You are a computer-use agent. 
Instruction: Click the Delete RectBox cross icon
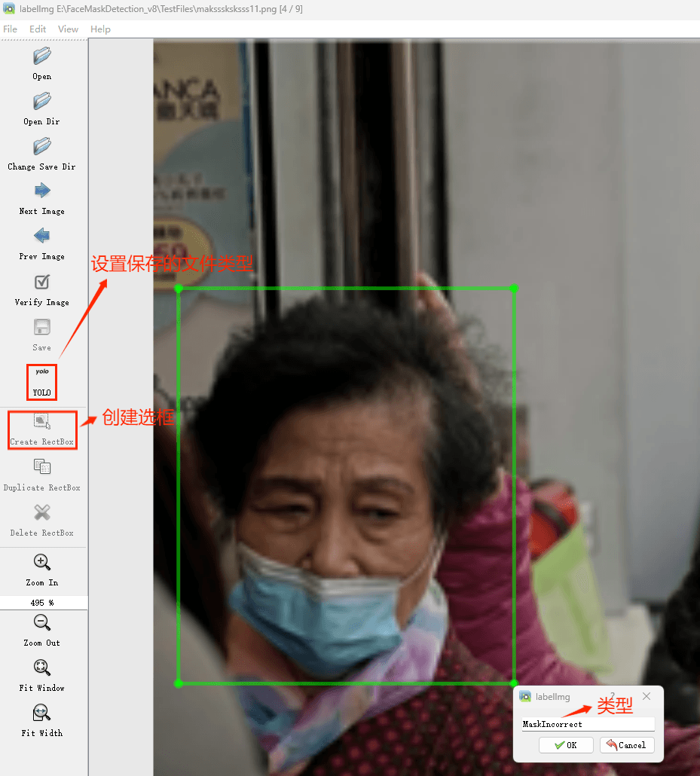point(42,512)
